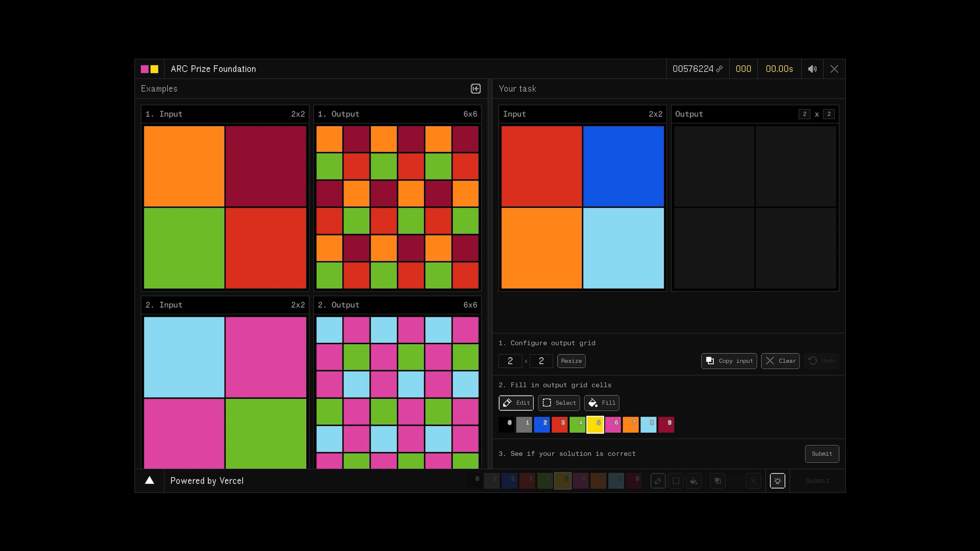980x551 pixels.
Task: Select the orange color swatch 7
Action: point(630,425)
